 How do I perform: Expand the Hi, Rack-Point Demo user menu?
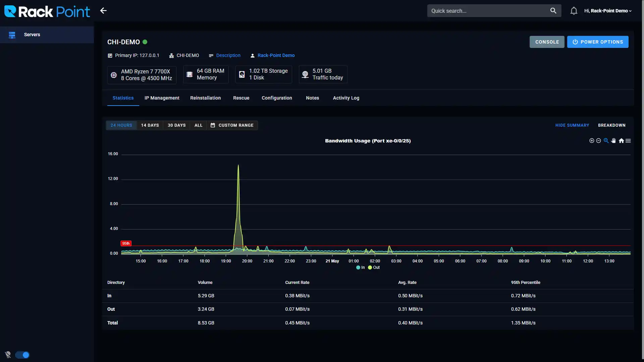608,11
